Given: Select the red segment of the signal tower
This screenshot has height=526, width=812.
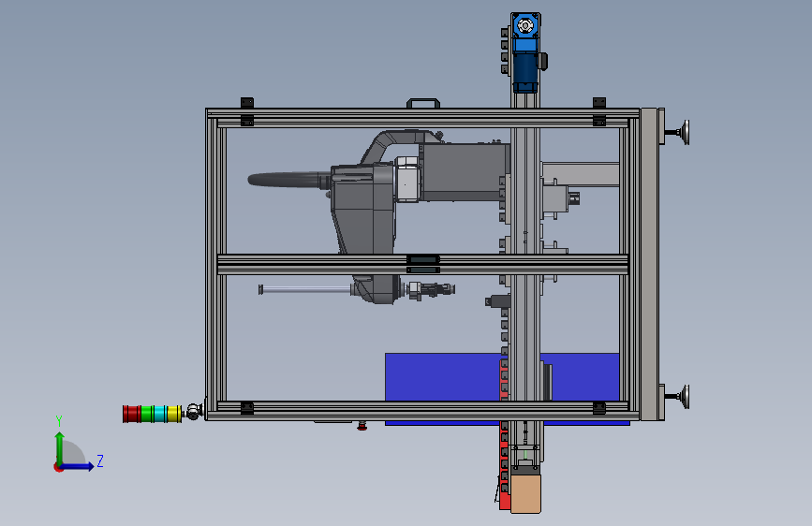Looking at the screenshot, I should tap(131, 414).
